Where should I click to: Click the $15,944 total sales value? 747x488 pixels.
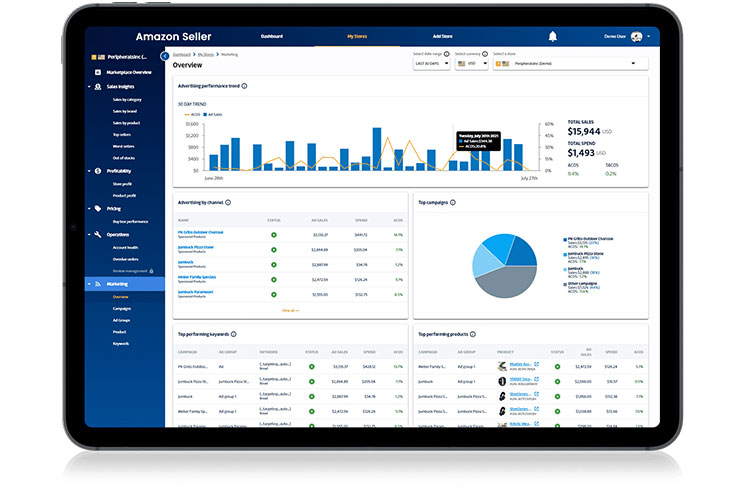584,131
